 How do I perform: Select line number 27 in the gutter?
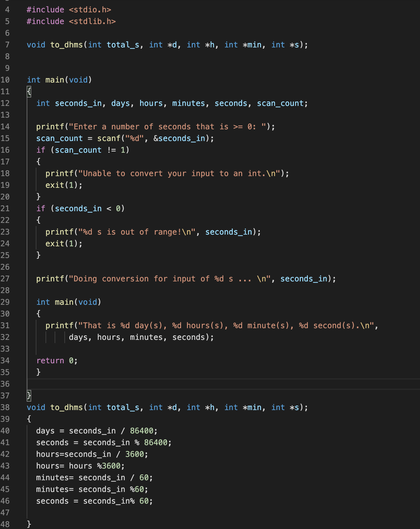pos(5,279)
